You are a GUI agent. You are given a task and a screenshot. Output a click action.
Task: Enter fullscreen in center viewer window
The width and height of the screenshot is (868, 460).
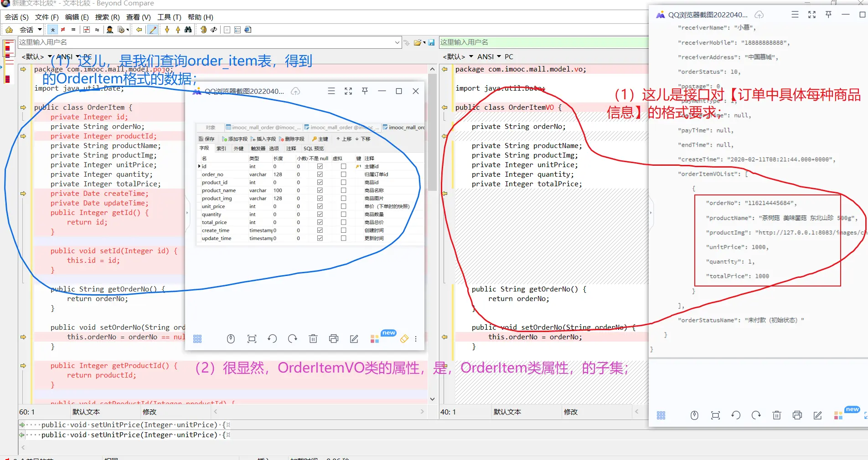[x=348, y=91]
